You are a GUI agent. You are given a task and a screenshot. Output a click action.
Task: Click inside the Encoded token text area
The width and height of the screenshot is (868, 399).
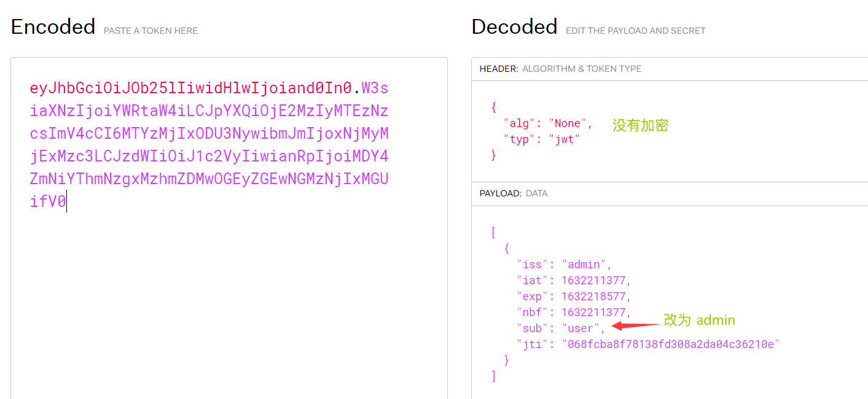coord(229,228)
